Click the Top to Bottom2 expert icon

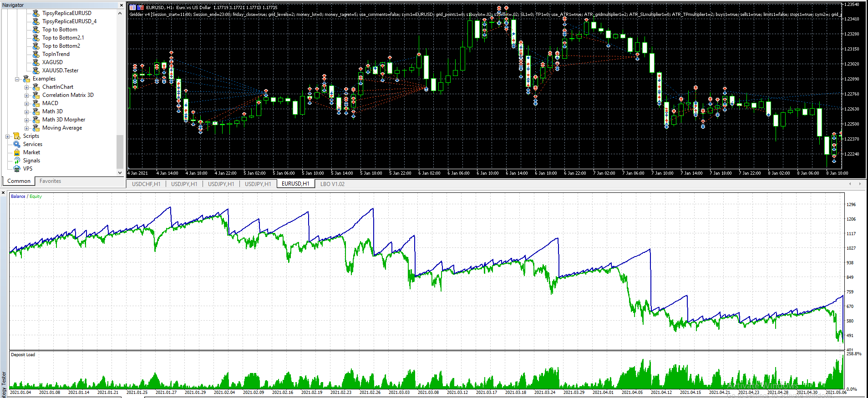coord(36,46)
